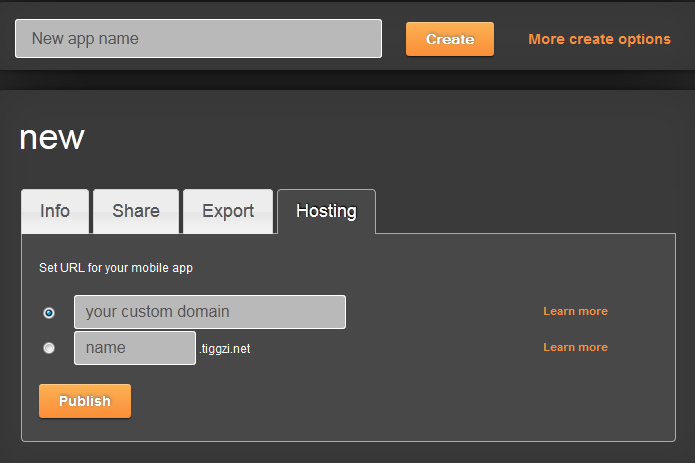Focus the 'your custom domain' text box
Viewport: 695px width, 463px height.
pos(210,312)
